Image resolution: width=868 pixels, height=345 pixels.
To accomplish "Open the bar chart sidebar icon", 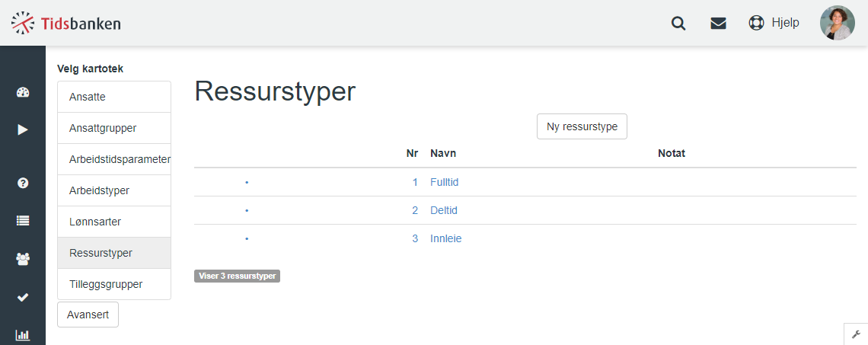I will point(23,334).
